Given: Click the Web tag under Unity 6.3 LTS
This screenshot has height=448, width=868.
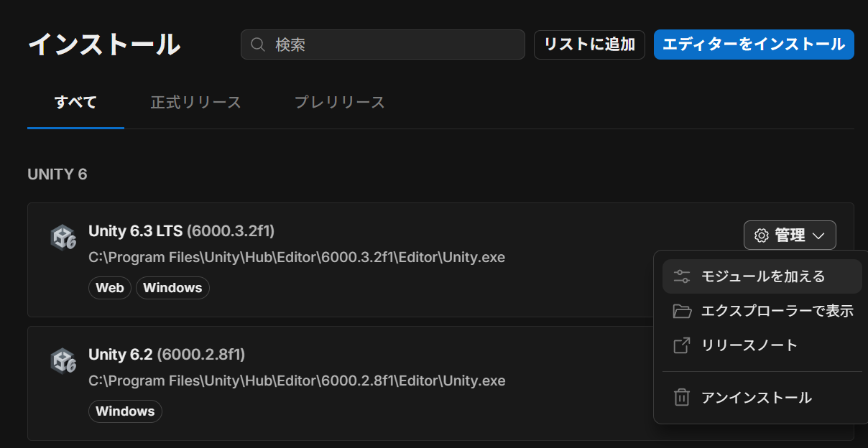Looking at the screenshot, I should 110,288.
